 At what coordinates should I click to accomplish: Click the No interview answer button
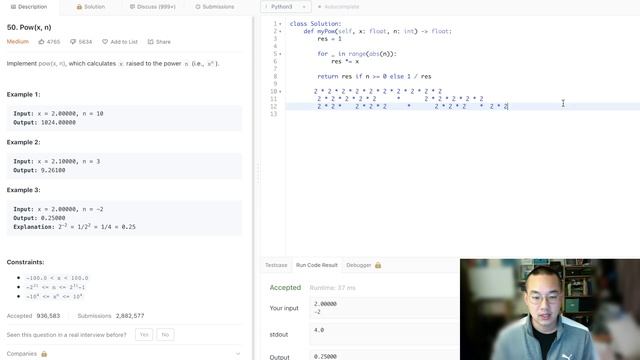click(x=165, y=335)
